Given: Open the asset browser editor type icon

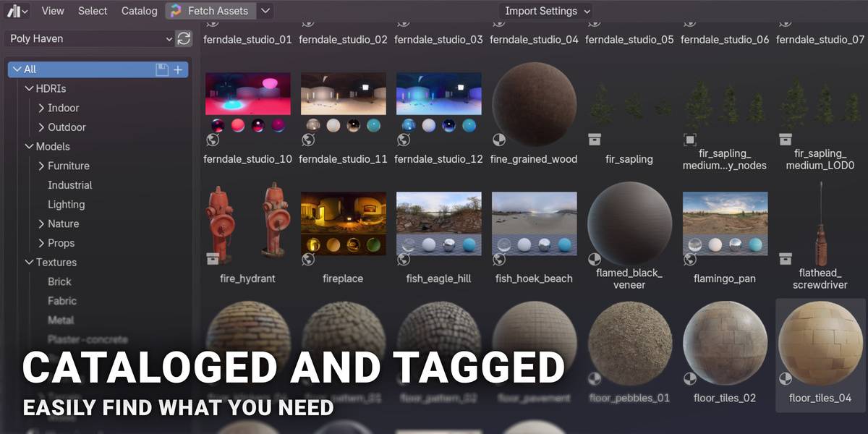Looking at the screenshot, I should pos(12,11).
